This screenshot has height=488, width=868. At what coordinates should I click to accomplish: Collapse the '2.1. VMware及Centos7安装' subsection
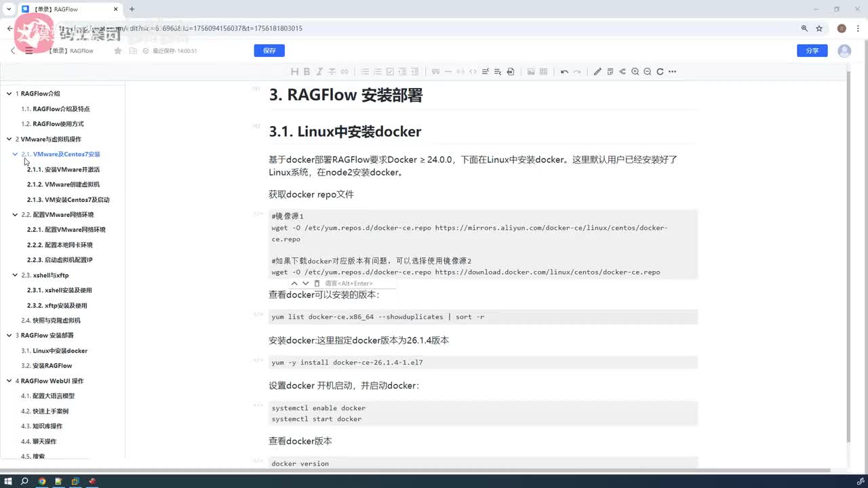15,154
